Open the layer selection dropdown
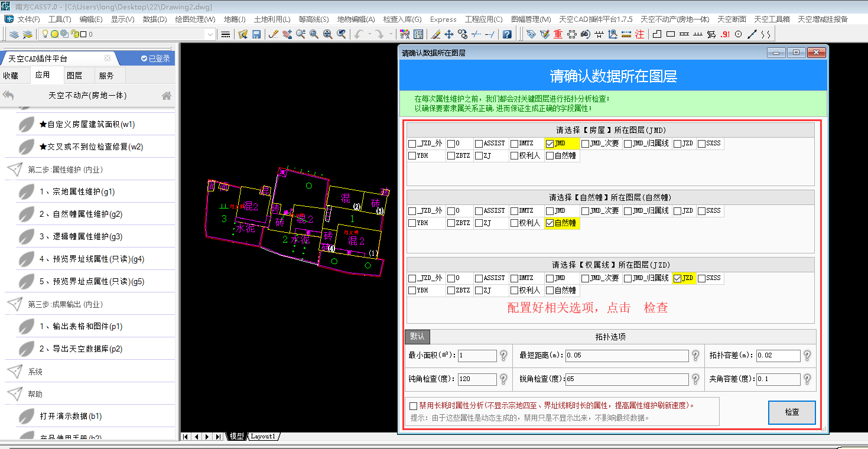This screenshot has height=449, width=868. (210, 34)
